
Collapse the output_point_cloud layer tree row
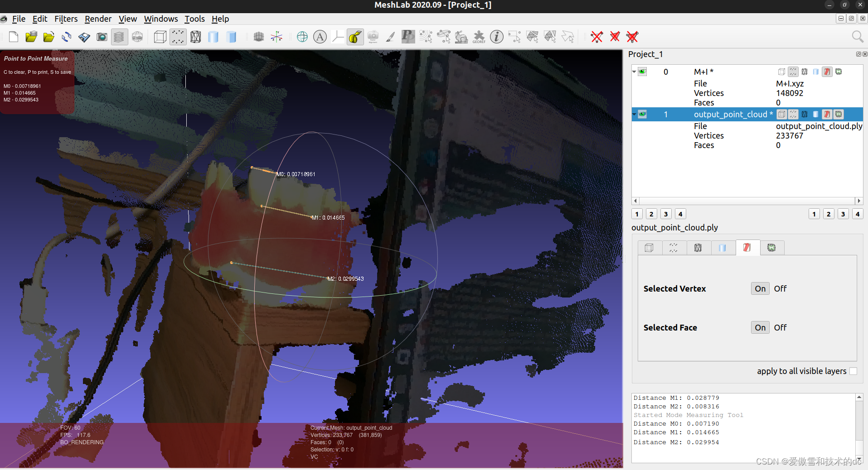(634, 114)
